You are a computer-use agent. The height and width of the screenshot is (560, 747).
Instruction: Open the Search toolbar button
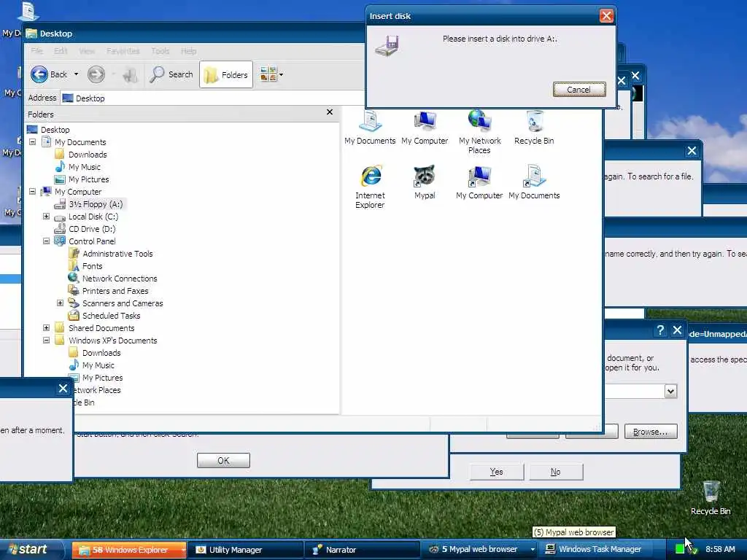[x=171, y=74]
